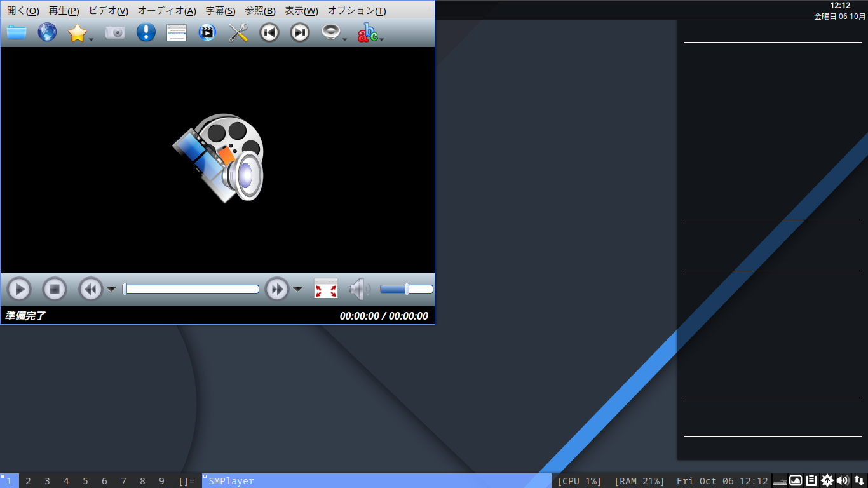The height and width of the screenshot is (488, 868).
Task: Open URL using the globe icon
Action: (47, 32)
